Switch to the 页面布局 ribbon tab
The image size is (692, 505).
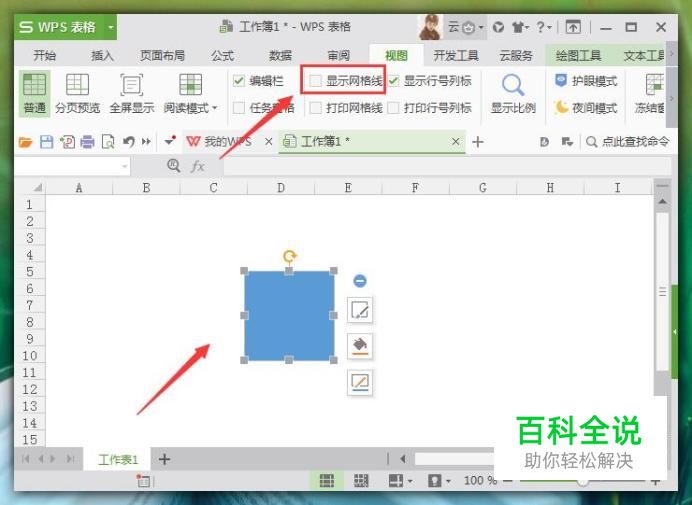click(x=162, y=56)
